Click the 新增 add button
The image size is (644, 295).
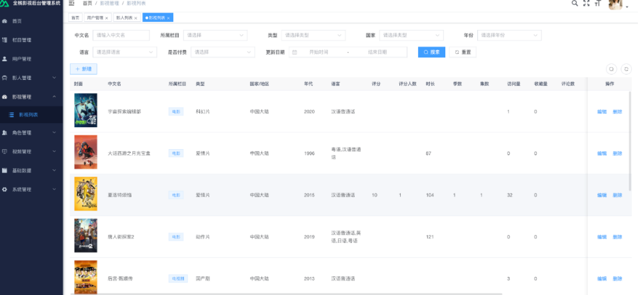pyautogui.click(x=83, y=69)
